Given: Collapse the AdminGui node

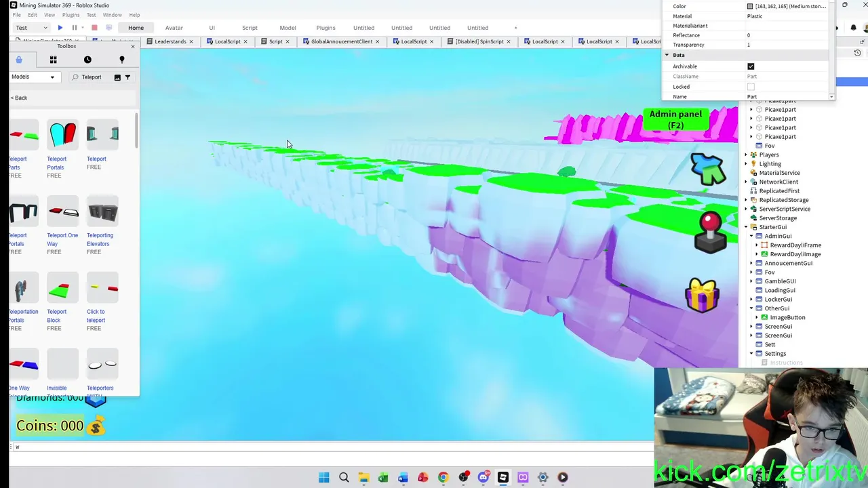Looking at the screenshot, I should (751, 236).
